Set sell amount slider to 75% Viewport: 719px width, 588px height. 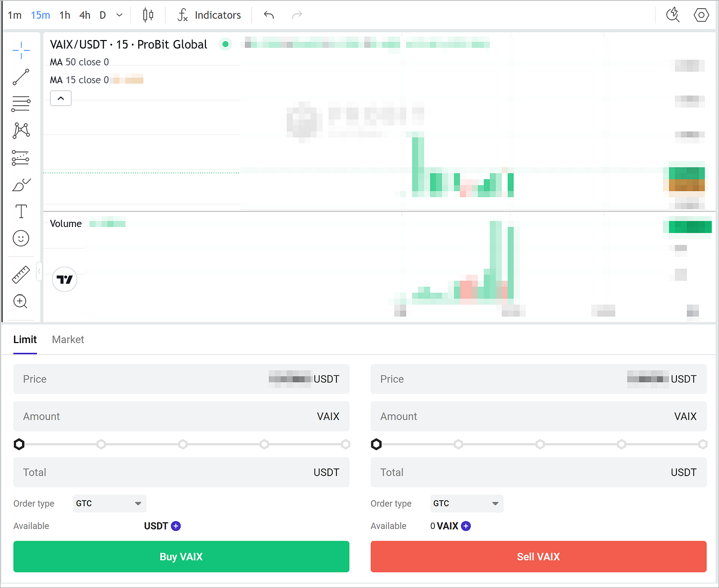(x=621, y=444)
